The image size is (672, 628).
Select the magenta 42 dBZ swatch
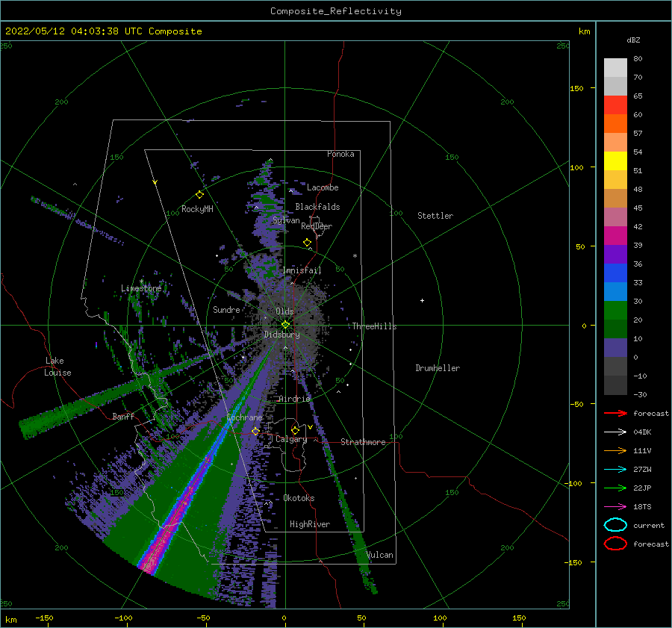coord(615,235)
